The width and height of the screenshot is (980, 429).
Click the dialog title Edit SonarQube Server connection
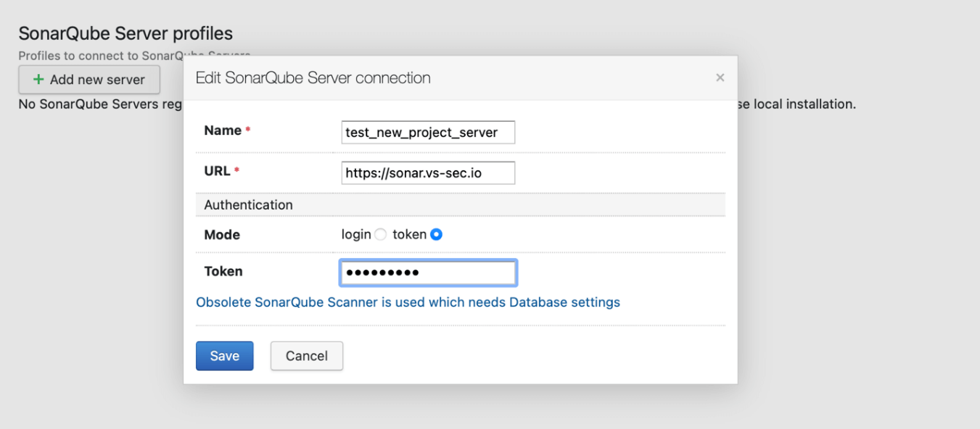[x=313, y=78]
